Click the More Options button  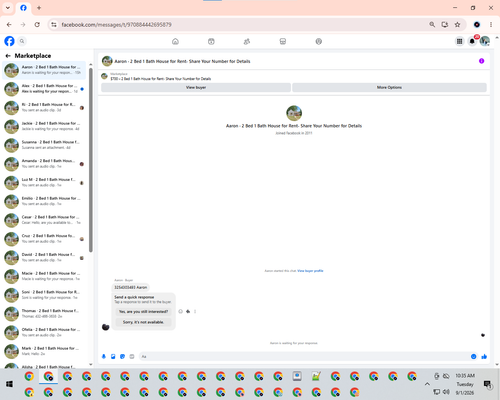[389, 87]
